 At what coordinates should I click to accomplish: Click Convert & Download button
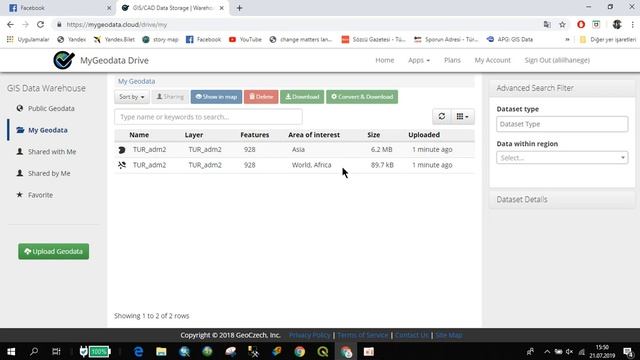pos(362,97)
